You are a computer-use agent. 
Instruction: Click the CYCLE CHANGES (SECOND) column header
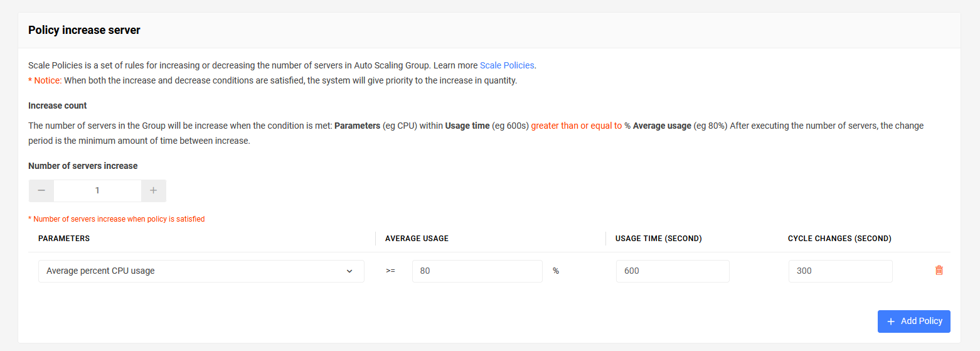click(839, 239)
